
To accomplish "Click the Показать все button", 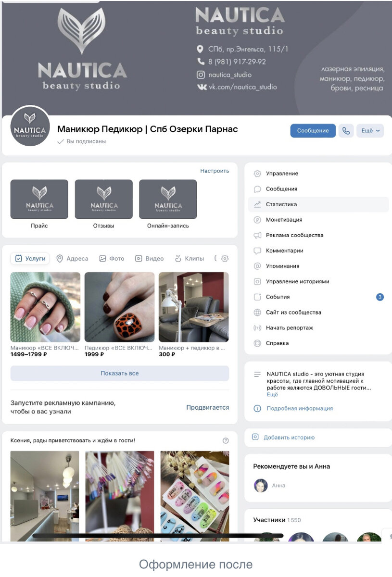I will coord(120,373).
